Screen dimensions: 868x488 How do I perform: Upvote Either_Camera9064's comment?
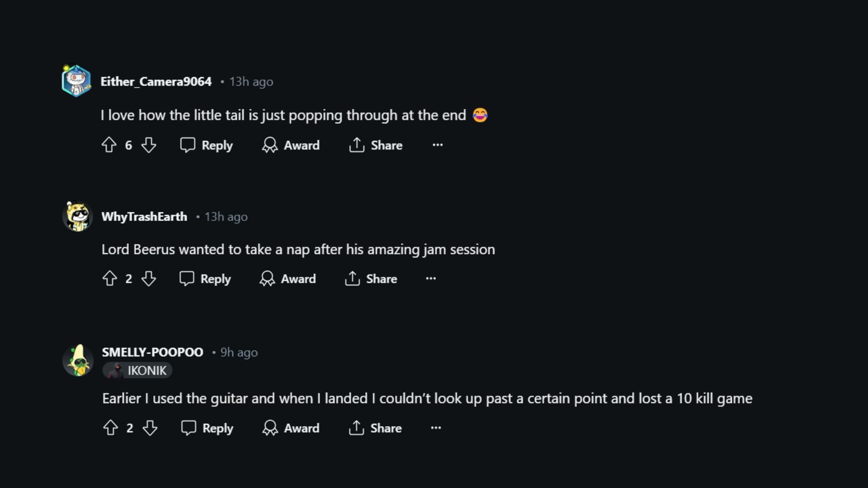click(x=109, y=145)
